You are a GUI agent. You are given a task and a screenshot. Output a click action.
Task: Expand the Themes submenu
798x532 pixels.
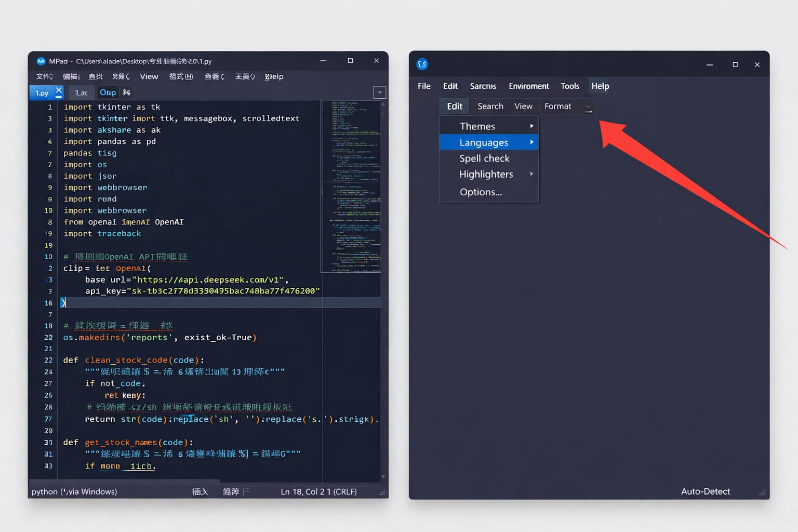click(488, 126)
